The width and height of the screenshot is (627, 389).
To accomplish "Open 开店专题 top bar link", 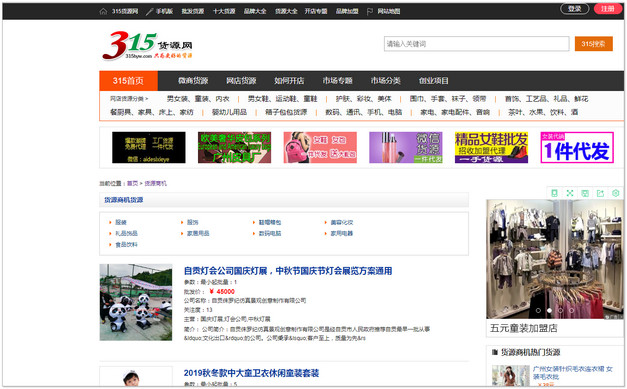I will [316, 11].
